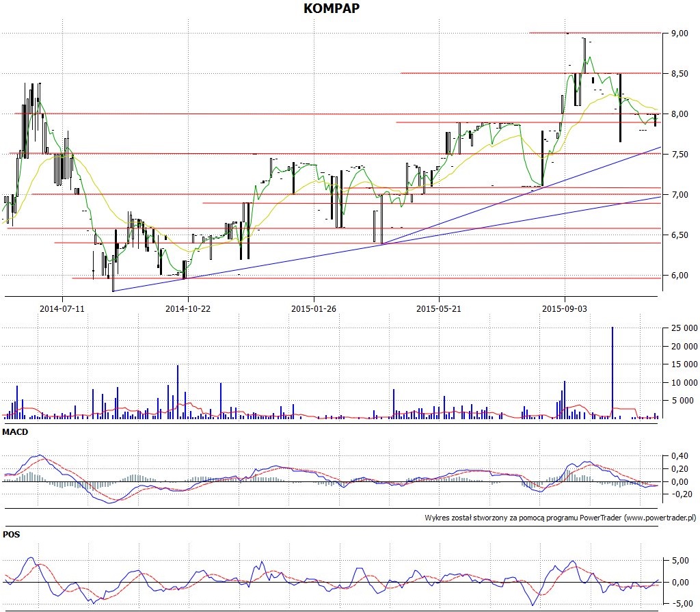
Task: Select the 6,00 price axis label
Action: pos(679,276)
